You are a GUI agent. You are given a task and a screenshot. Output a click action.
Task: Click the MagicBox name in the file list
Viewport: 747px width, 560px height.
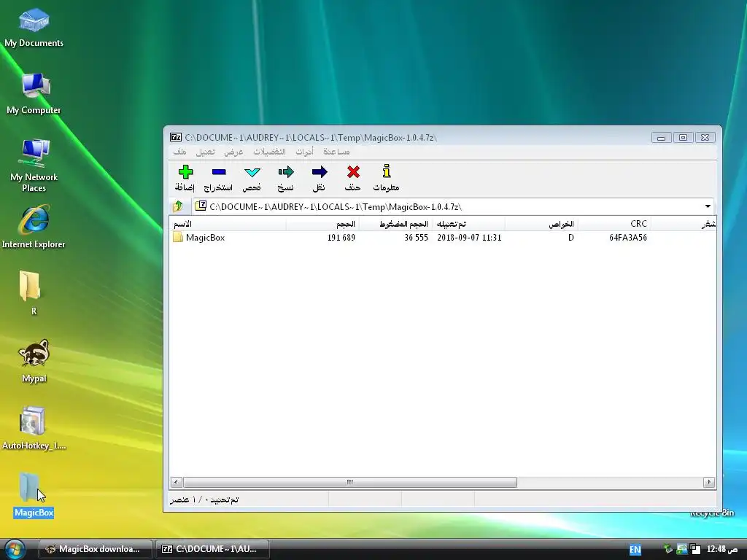(205, 238)
